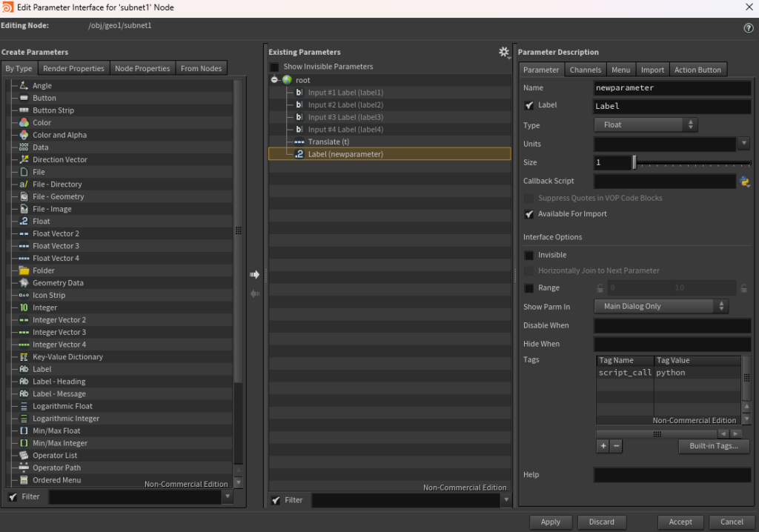
Task: Toggle the Label checkbox
Action: click(x=528, y=104)
